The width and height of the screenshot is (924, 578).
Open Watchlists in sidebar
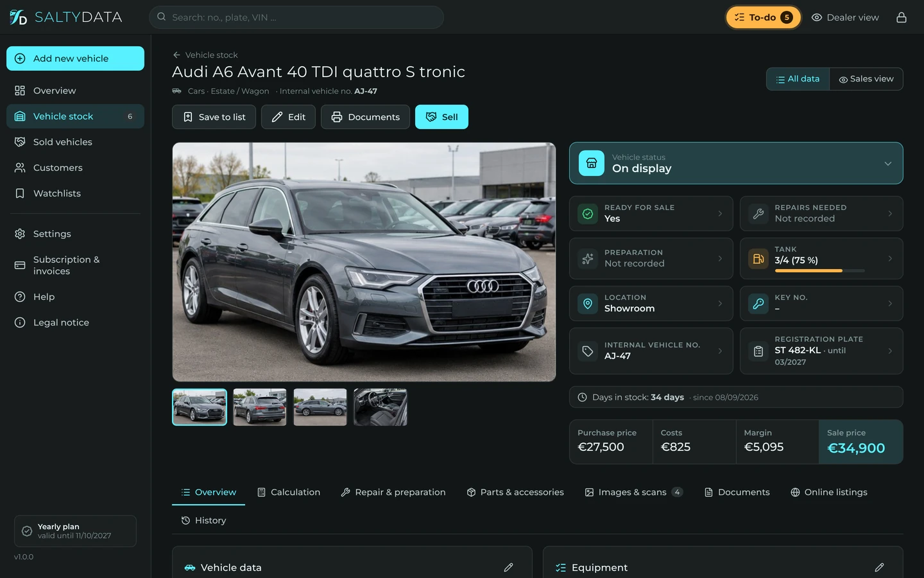(75, 193)
